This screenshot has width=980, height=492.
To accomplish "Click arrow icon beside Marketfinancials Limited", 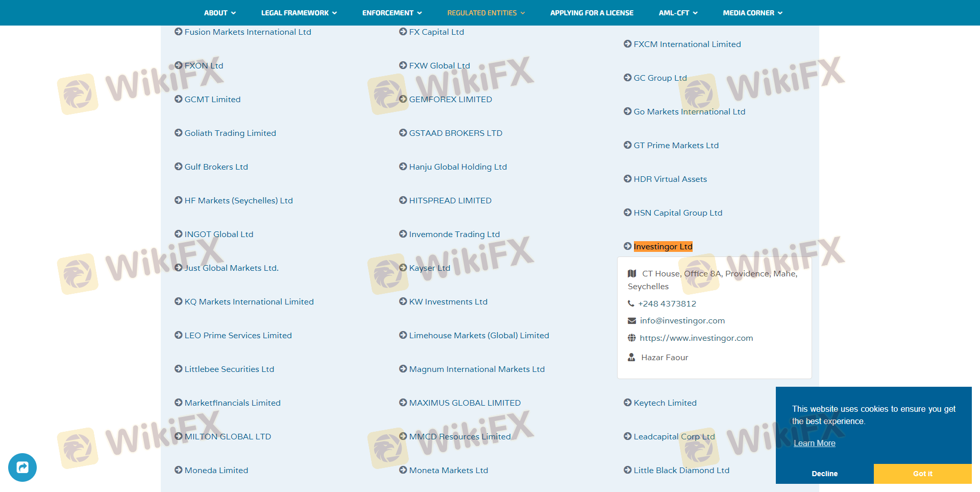I will coord(179,403).
